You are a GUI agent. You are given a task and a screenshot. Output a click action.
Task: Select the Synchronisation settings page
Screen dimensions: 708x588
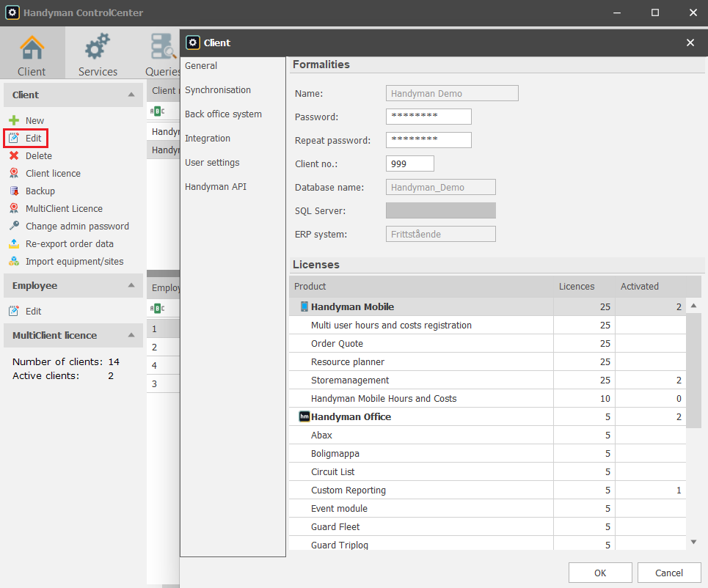[x=218, y=89]
